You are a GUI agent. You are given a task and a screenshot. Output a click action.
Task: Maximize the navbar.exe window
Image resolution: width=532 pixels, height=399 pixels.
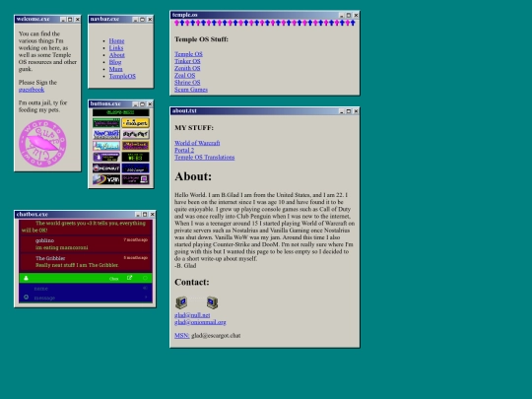(x=143, y=20)
